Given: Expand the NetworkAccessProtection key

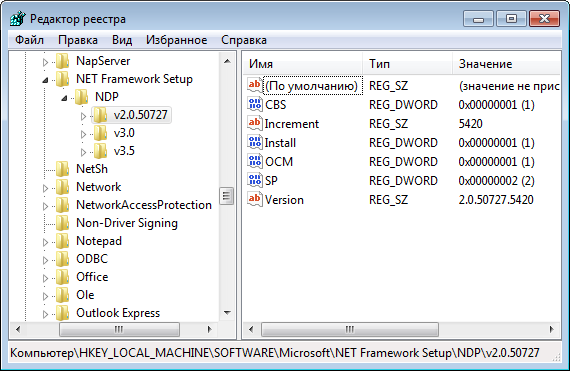Looking at the screenshot, I should (x=45, y=206).
